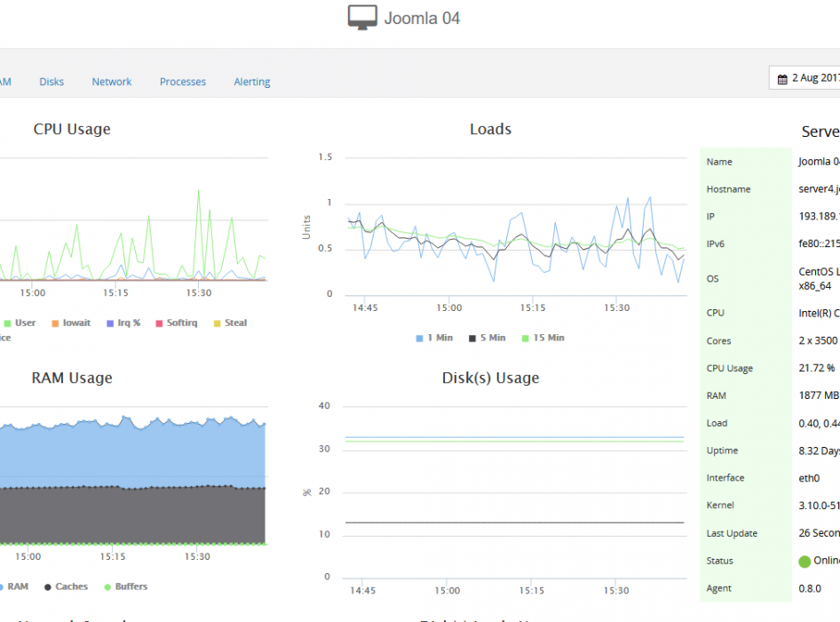Open the calendar date picker icon
Viewport: 840px width, 622px height.
[782, 79]
